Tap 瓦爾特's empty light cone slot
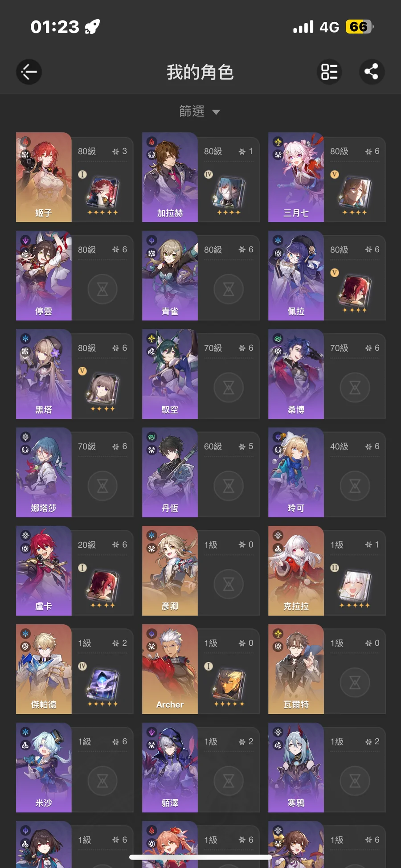 click(x=355, y=682)
